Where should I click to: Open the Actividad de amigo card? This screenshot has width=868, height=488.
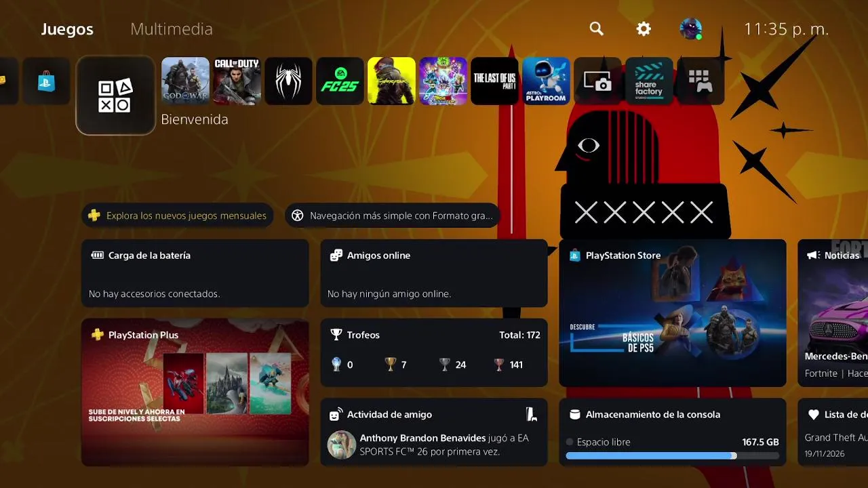(x=434, y=432)
